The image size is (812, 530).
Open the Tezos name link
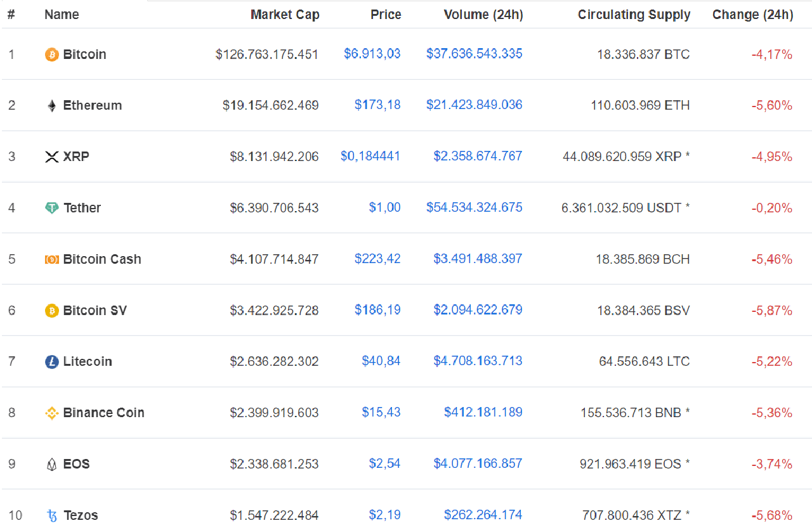point(81,515)
